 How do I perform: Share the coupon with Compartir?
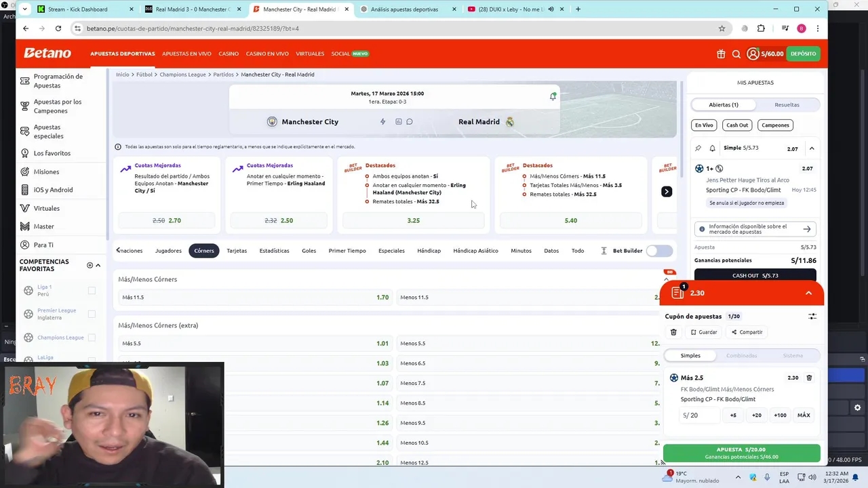point(747,332)
